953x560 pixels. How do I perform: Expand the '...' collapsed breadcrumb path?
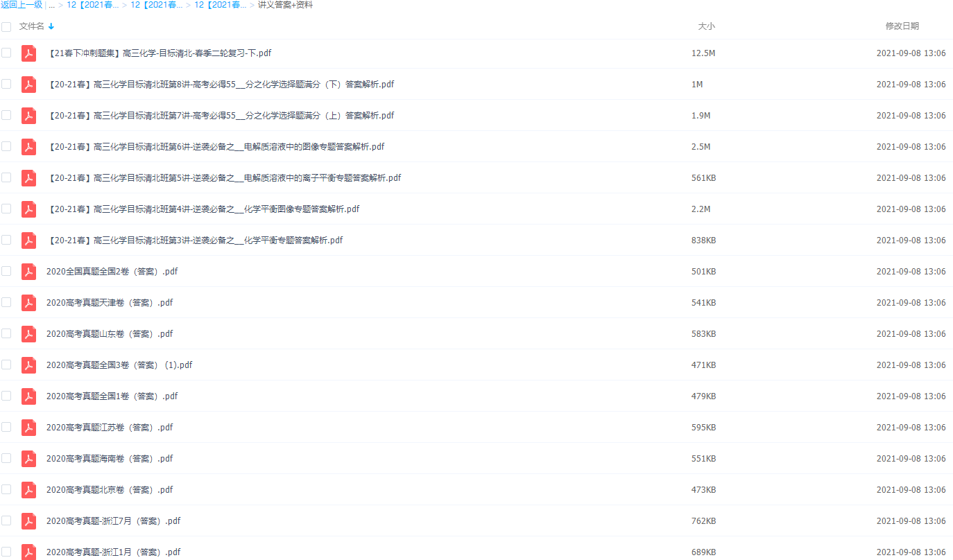[51, 5]
